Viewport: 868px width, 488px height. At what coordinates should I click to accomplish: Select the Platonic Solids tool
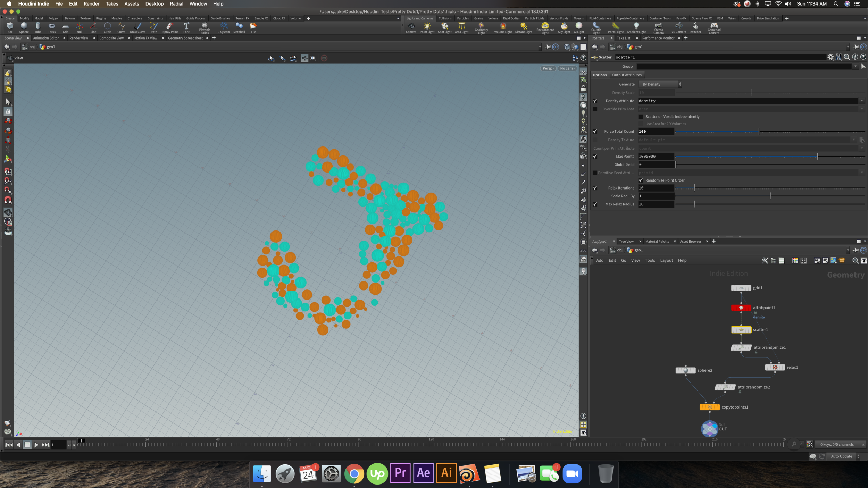pyautogui.click(x=205, y=28)
